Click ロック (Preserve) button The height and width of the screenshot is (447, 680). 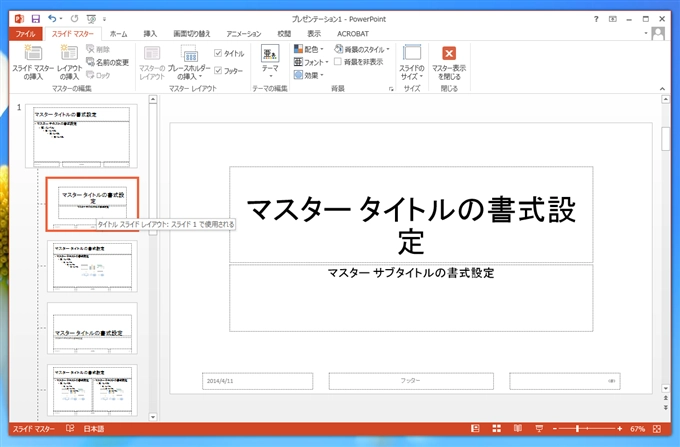click(98, 75)
